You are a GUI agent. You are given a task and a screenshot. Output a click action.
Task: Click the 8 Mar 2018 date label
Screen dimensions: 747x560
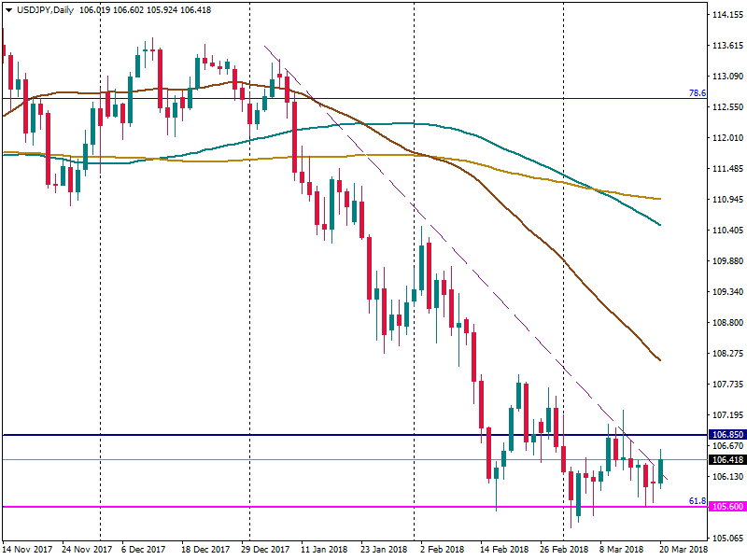[x=621, y=550]
